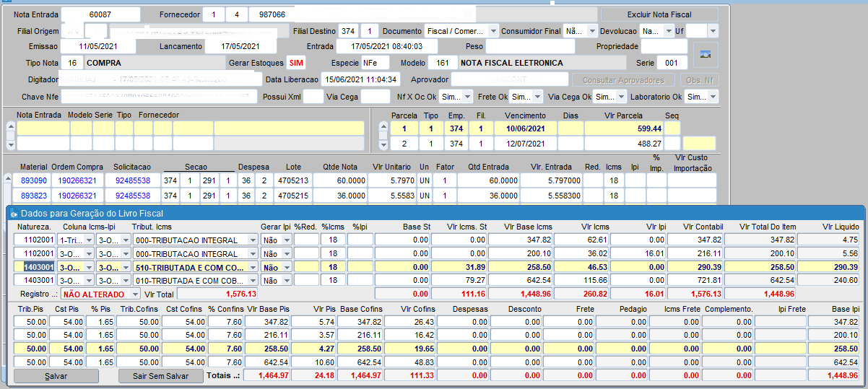868x389 pixels.
Task: Click Vlr Total field 1,576.13 next to Registro
Action: (x=217, y=294)
